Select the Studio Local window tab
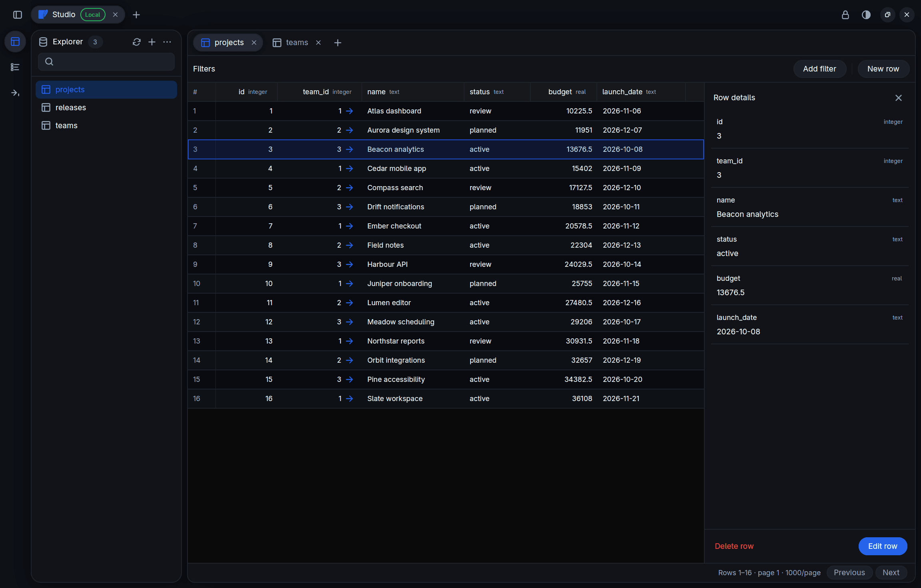The image size is (921, 588). (78, 15)
